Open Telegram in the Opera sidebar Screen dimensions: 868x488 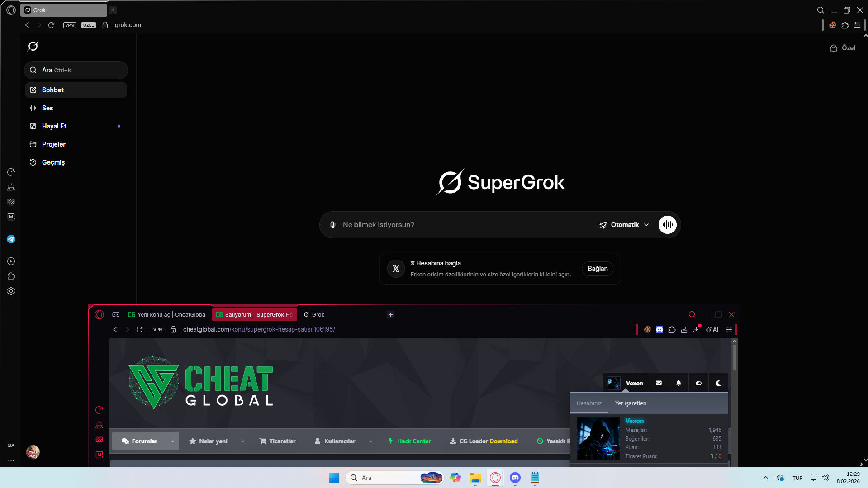pos(11,239)
